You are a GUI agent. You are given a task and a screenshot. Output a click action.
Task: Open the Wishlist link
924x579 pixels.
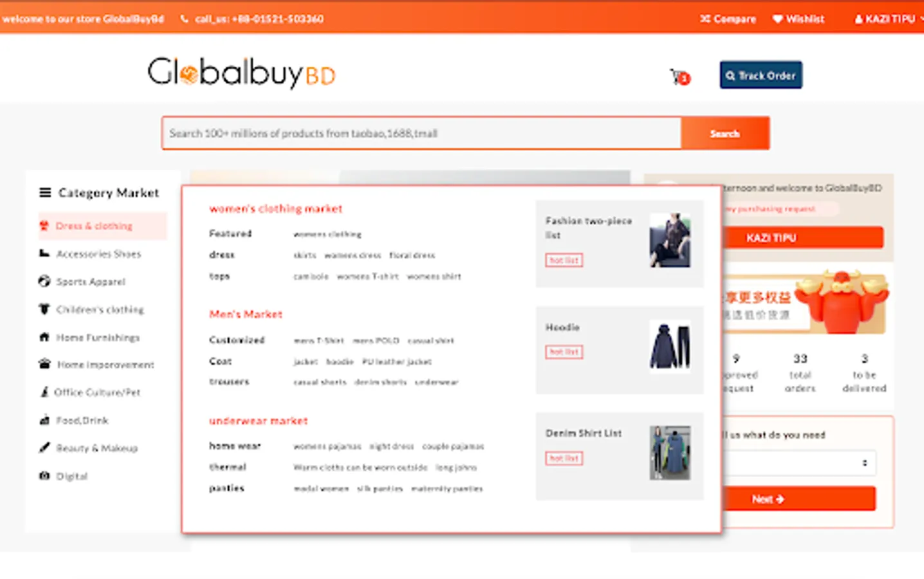[x=798, y=19]
